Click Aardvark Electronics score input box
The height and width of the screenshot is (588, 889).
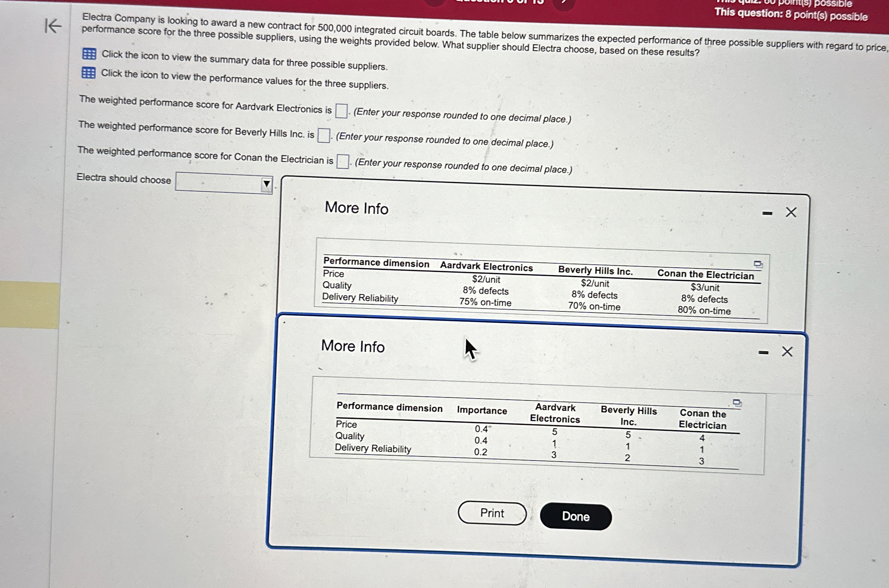click(x=341, y=111)
